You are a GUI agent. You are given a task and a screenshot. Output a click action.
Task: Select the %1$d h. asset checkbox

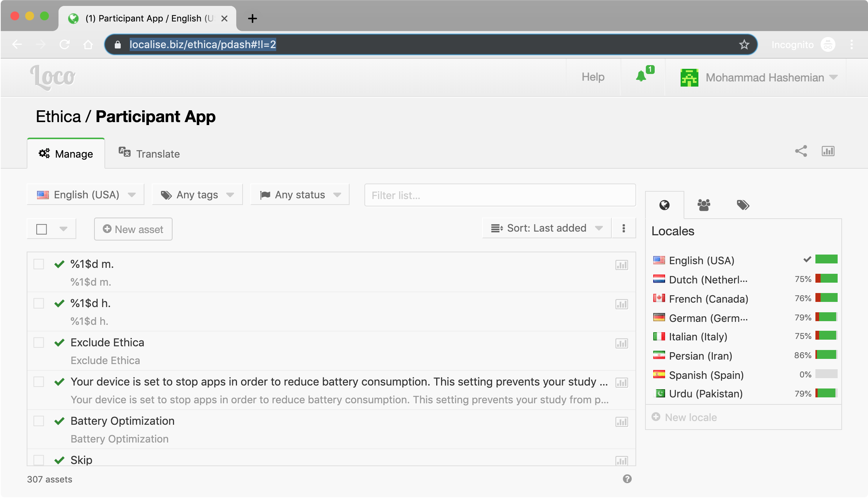coord(39,303)
